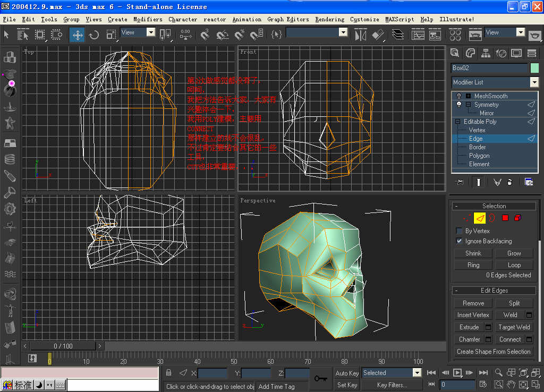Expand the MeshSmooth modifier entry

pyautogui.click(x=468, y=96)
